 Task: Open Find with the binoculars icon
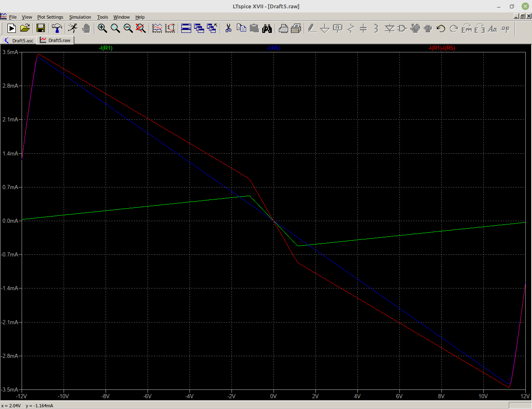267,28
